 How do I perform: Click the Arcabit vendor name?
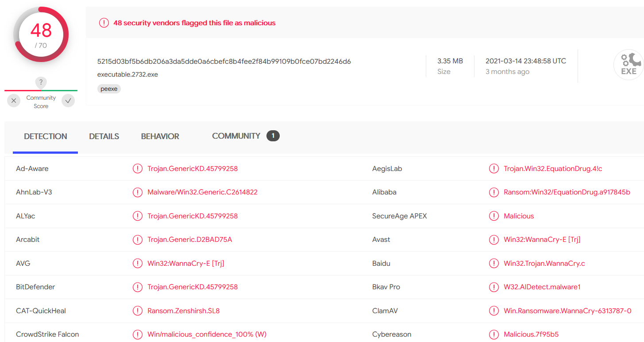click(28, 240)
